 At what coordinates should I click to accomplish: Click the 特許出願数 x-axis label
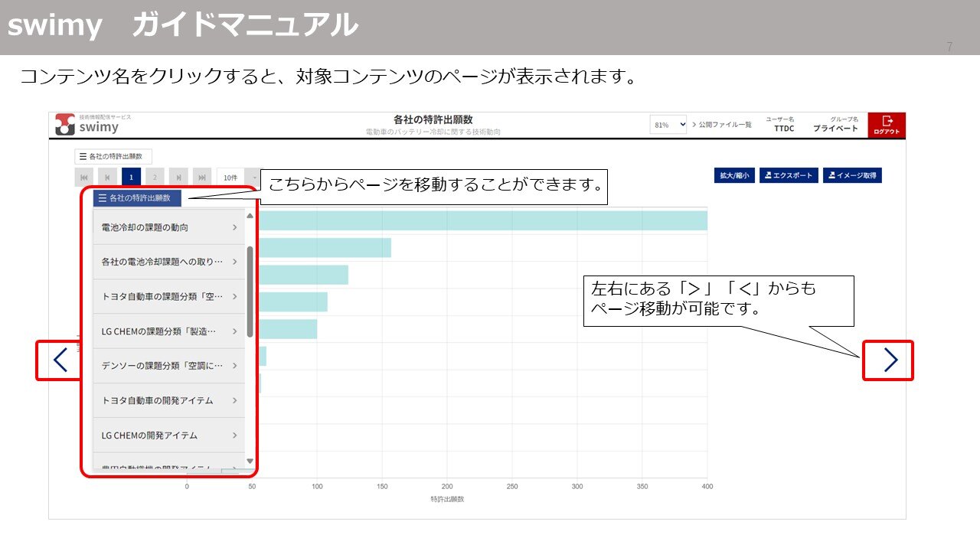447,500
